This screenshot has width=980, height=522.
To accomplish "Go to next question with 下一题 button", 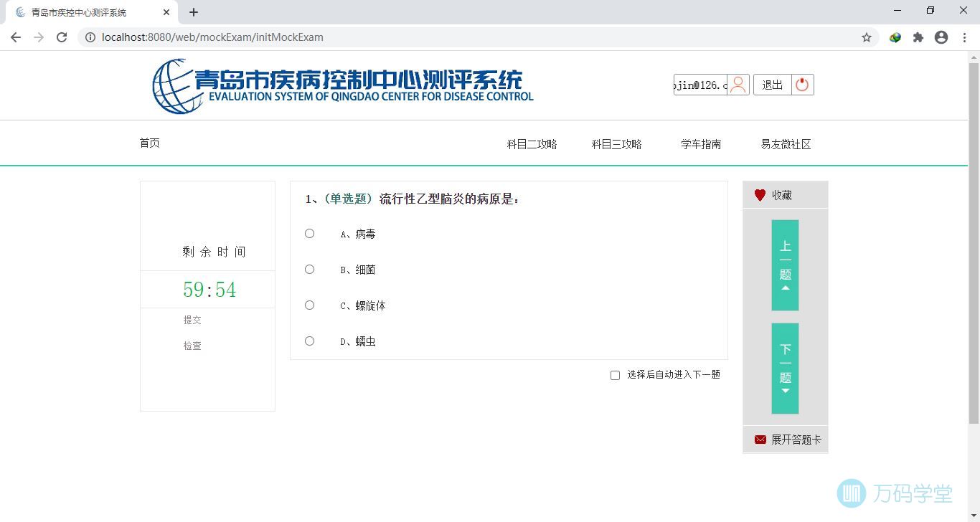I will coord(785,369).
